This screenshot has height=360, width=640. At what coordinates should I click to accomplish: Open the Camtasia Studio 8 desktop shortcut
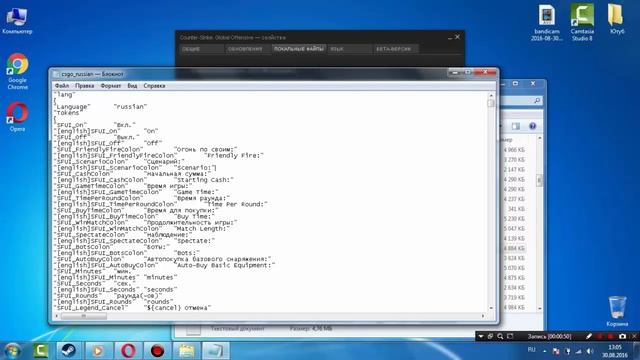click(582, 23)
